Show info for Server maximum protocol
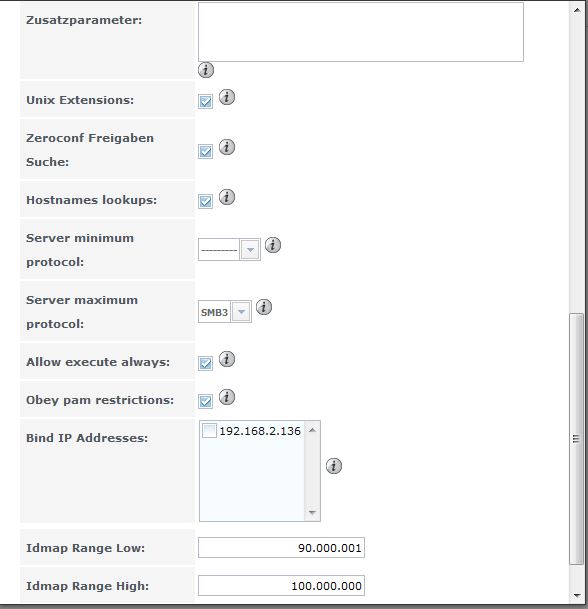 (264, 307)
